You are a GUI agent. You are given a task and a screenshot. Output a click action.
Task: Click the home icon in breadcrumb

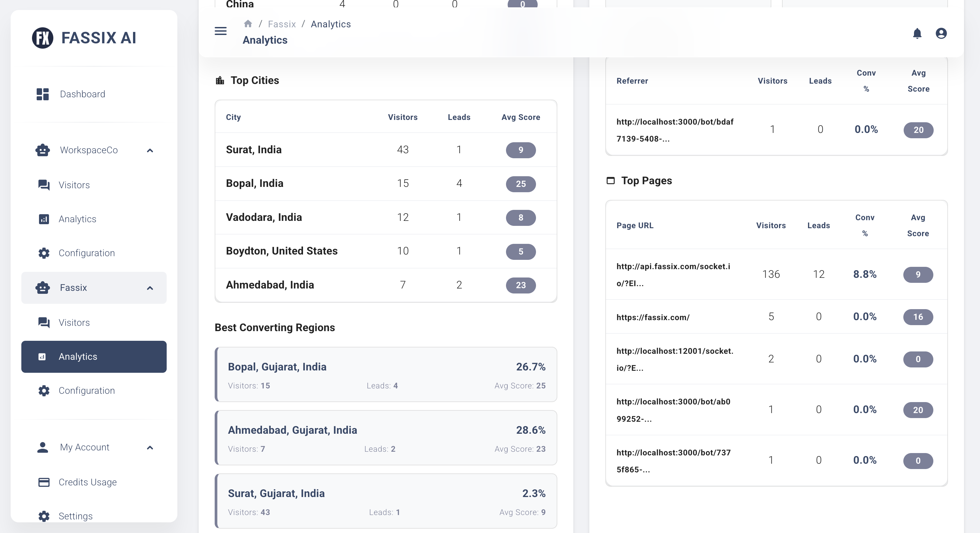click(248, 24)
